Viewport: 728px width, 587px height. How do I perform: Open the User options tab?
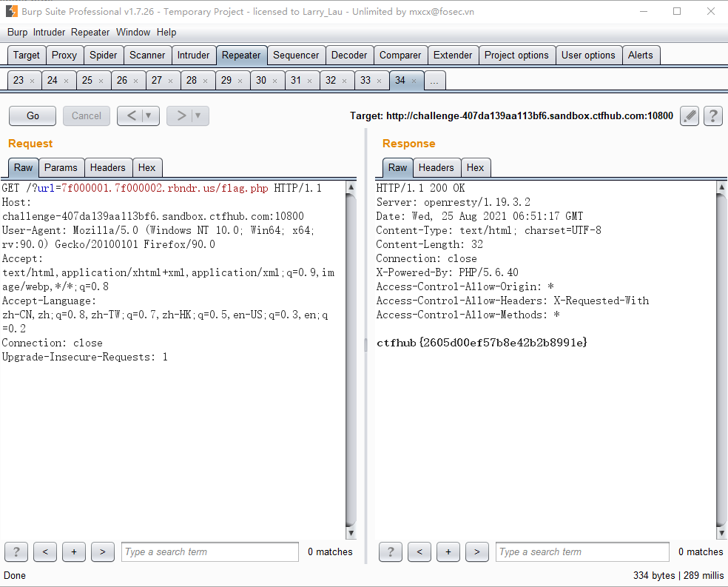pyautogui.click(x=588, y=55)
